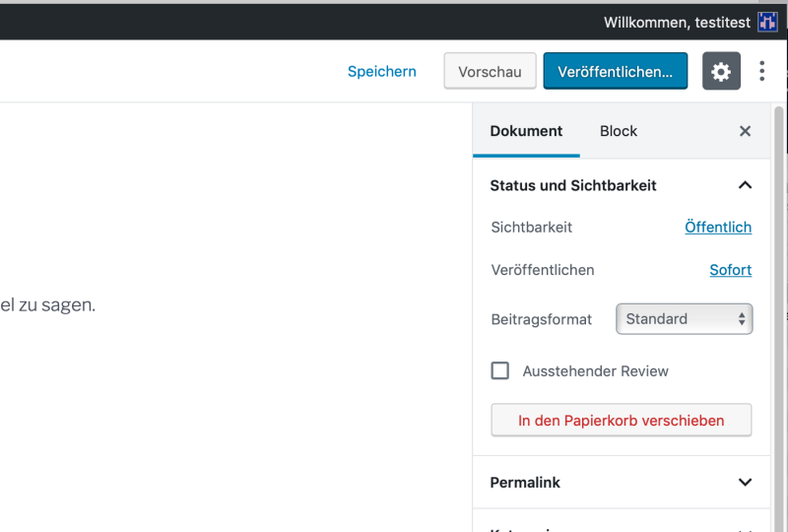Click In den Papierkorb verschieben

coord(621,421)
